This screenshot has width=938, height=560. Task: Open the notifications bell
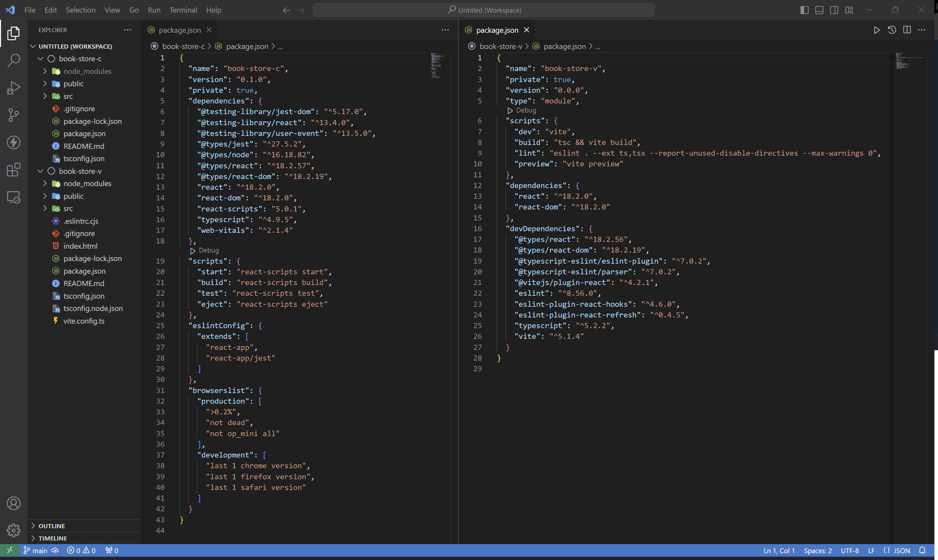pyautogui.click(x=922, y=550)
